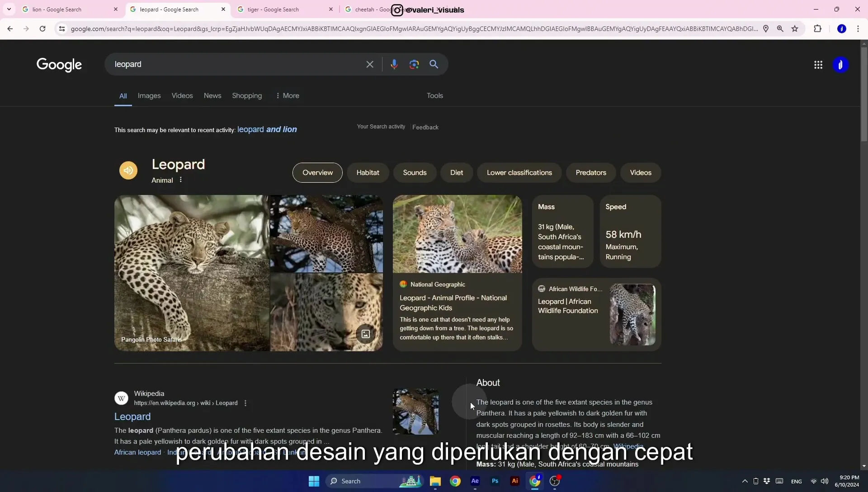Select the Lower classifications chip
Screen dimensions: 868x492
519,173
